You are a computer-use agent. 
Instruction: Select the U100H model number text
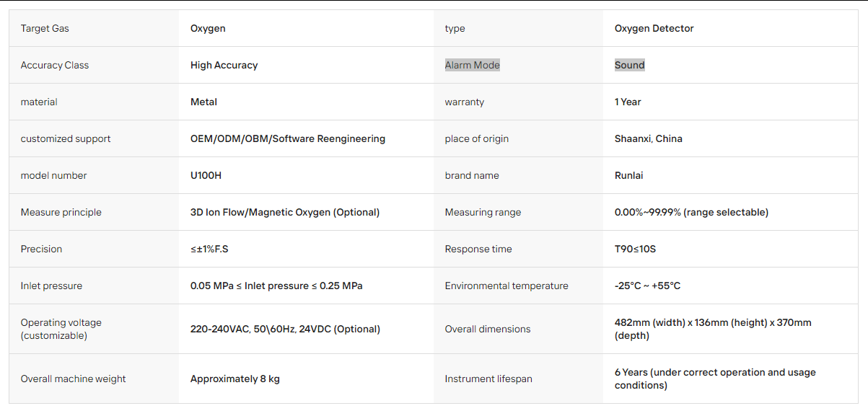coord(206,175)
